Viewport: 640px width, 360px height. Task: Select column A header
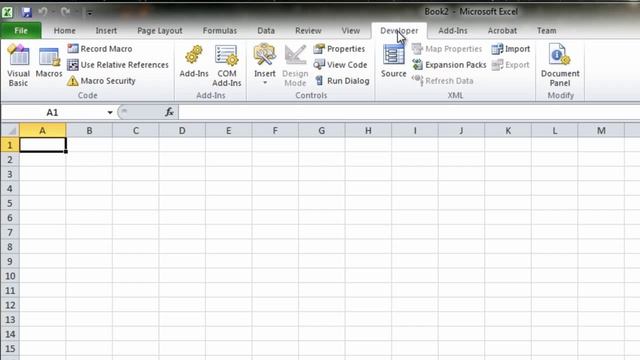42,131
